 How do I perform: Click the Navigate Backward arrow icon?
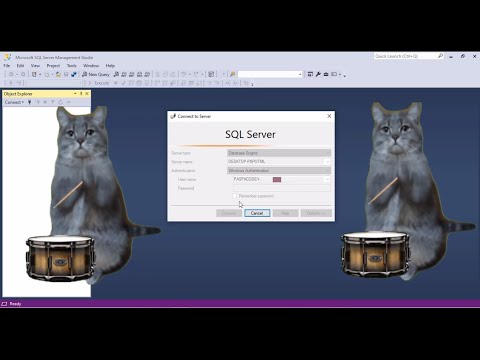pyautogui.click(x=11, y=74)
